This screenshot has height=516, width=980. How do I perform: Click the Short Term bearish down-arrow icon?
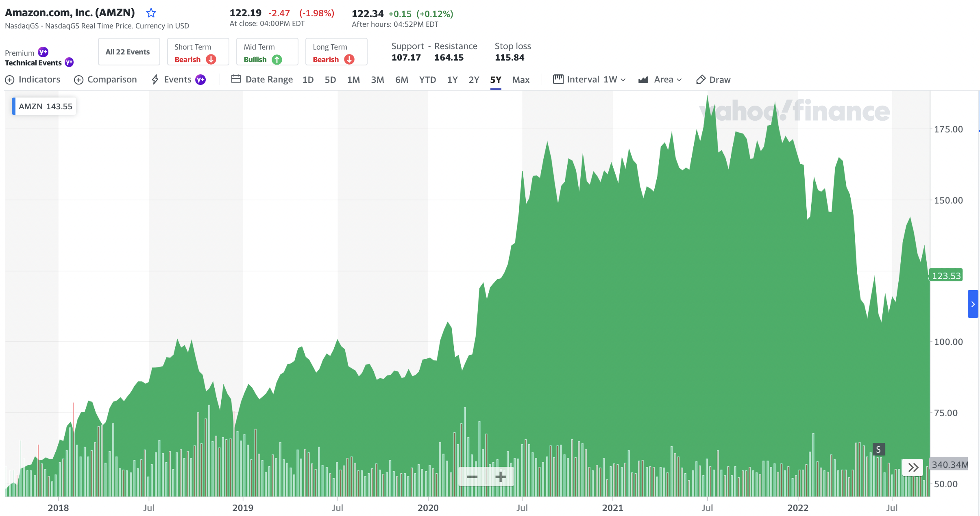coord(211,59)
